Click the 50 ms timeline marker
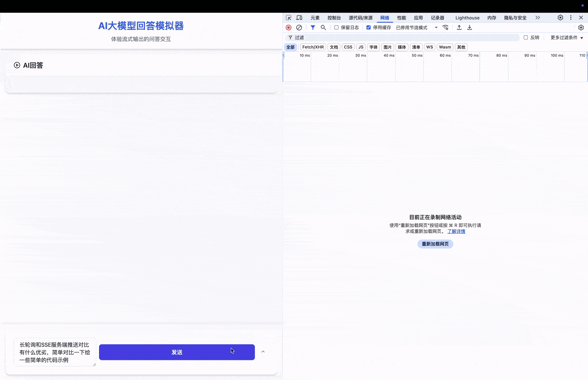588x380 pixels. pos(417,55)
